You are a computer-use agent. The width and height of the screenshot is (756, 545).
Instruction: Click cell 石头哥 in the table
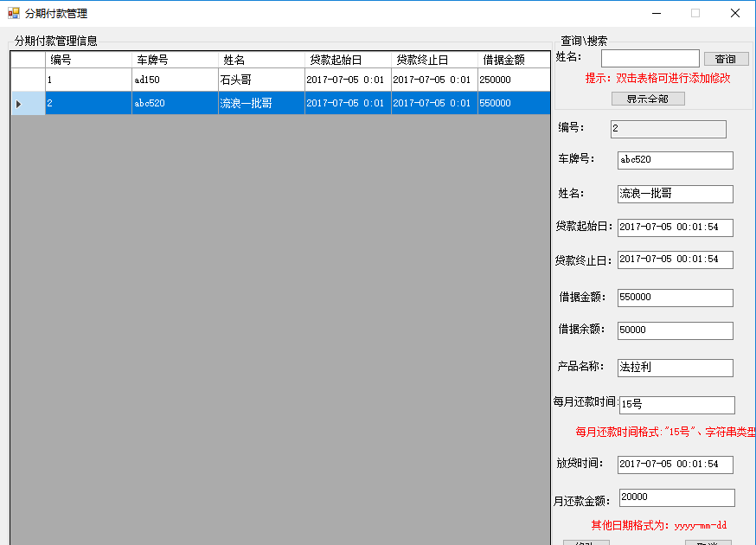[x=261, y=80]
